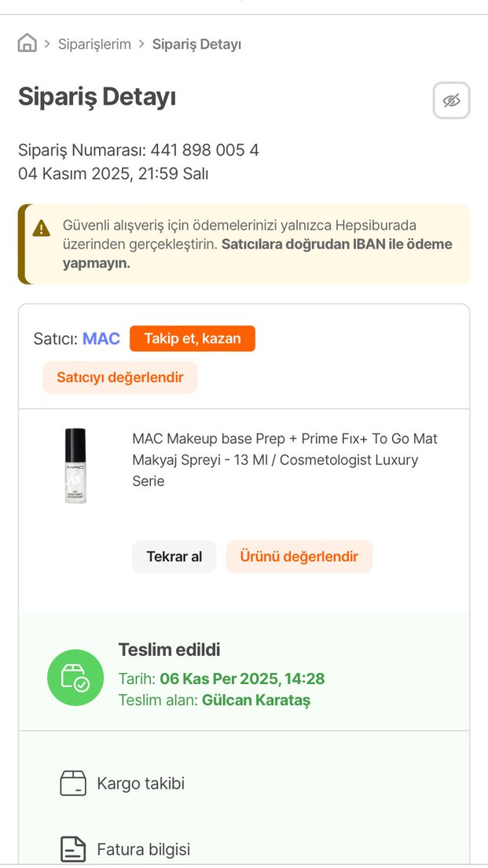488x868 pixels.
Task: Click the chevron after the home icon
Action: pyautogui.click(x=47, y=43)
